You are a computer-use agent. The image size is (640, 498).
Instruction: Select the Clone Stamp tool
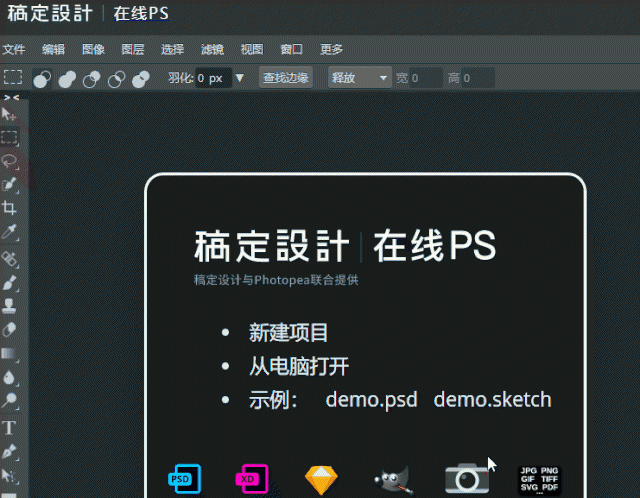[x=9, y=306]
